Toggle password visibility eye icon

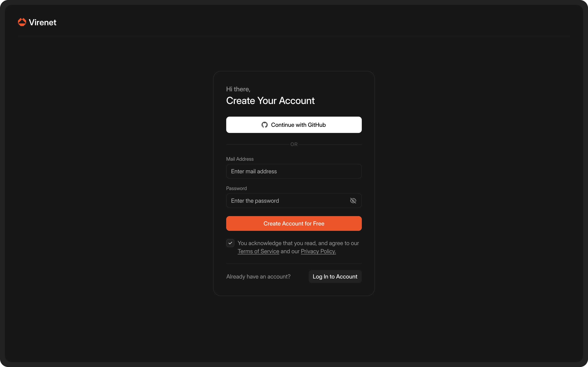[x=353, y=200]
